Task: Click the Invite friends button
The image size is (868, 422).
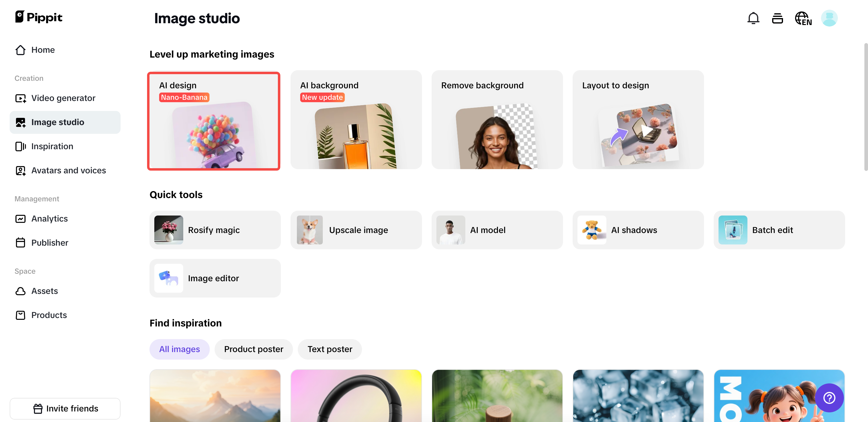Action: coord(65,408)
